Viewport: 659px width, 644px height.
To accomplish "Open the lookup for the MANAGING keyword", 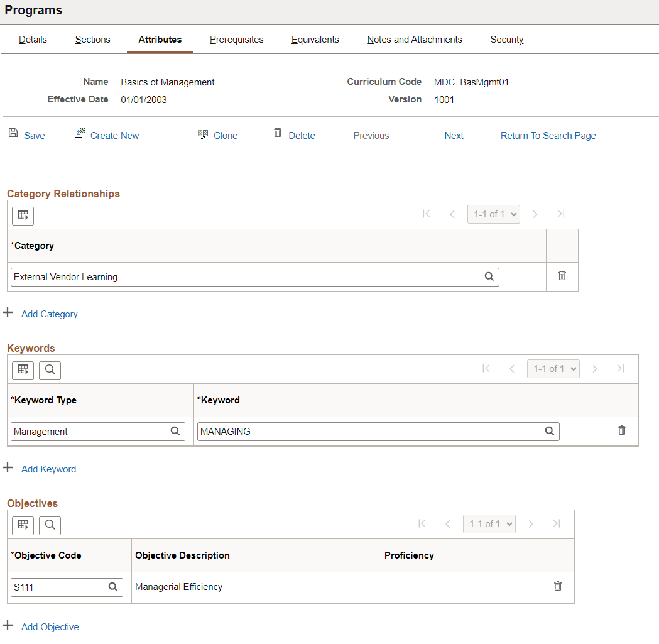I will (x=548, y=431).
